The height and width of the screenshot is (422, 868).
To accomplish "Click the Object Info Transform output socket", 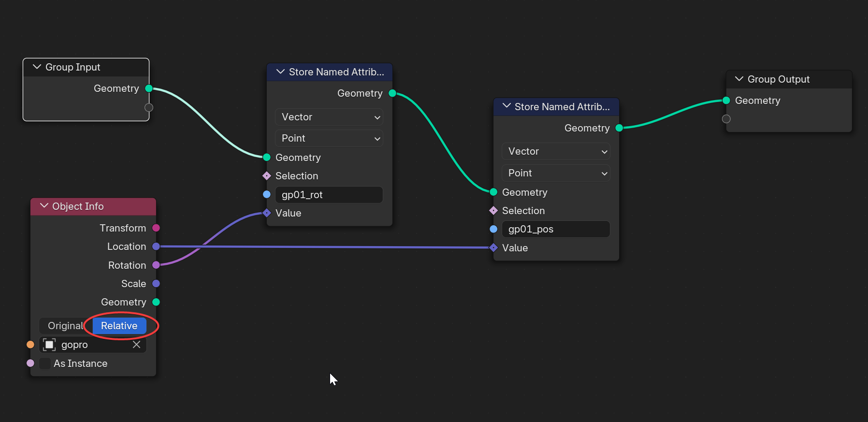I will pyautogui.click(x=156, y=228).
